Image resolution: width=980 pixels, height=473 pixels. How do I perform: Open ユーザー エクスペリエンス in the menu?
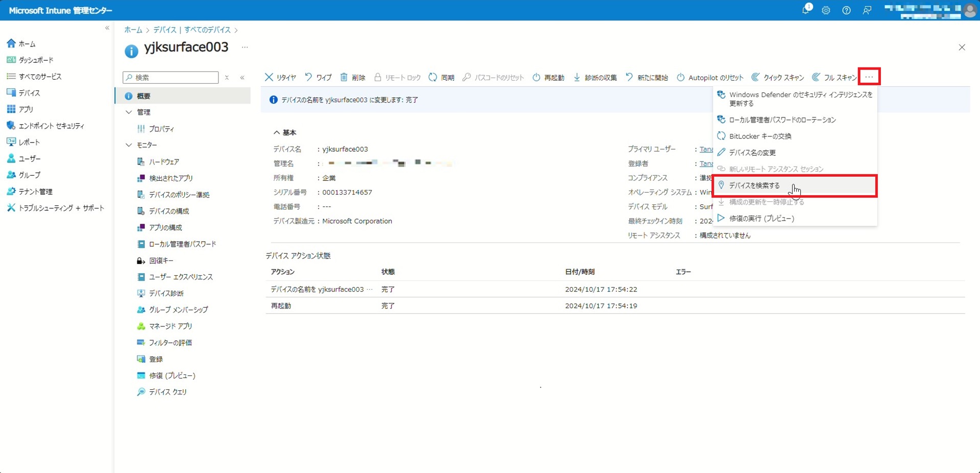coord(175,277)
